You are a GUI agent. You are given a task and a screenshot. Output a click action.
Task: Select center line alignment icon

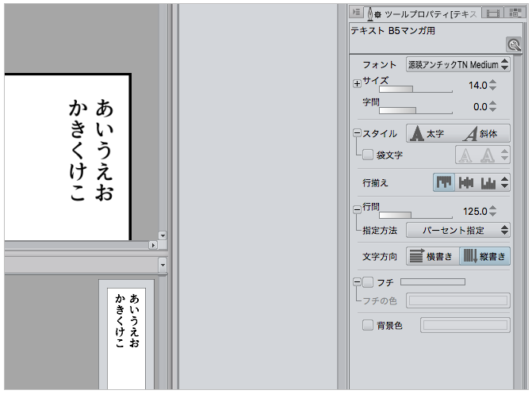pos(466,182)
